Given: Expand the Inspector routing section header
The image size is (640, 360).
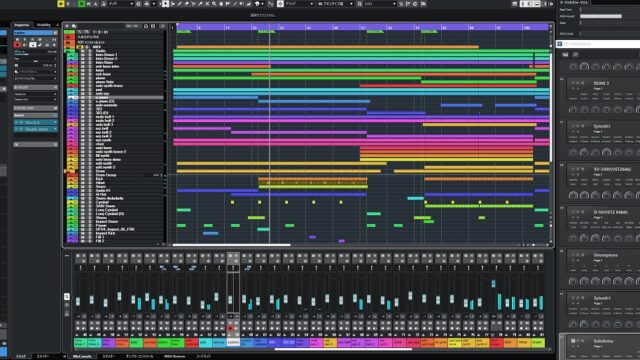Looking at the screenshot, I should [36, 87].
